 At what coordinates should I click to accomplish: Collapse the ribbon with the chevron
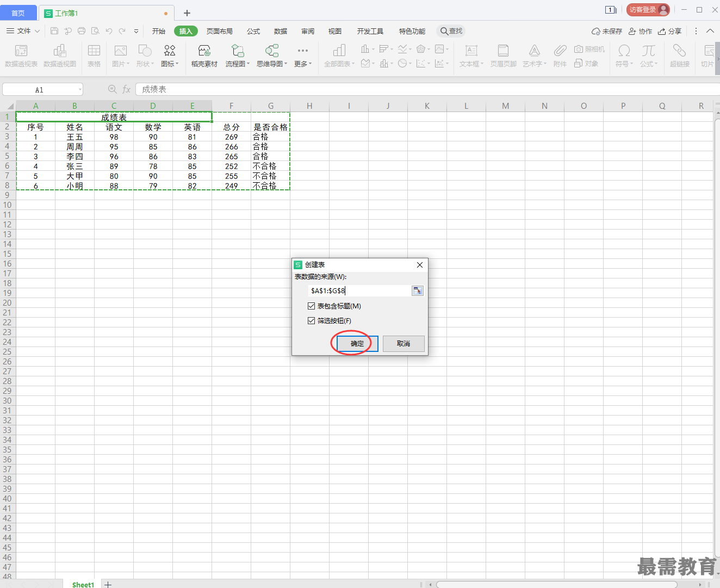point(710,31)
